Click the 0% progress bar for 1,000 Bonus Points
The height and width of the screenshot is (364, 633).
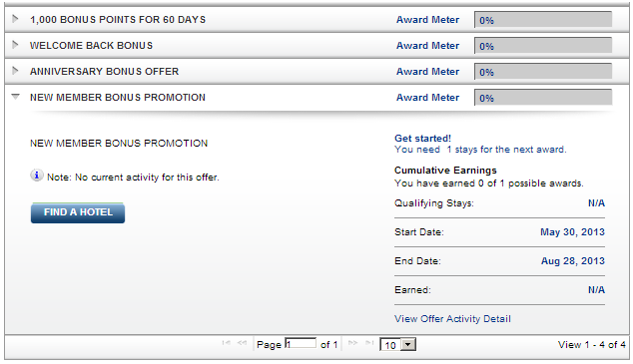[x=543, y=20]
